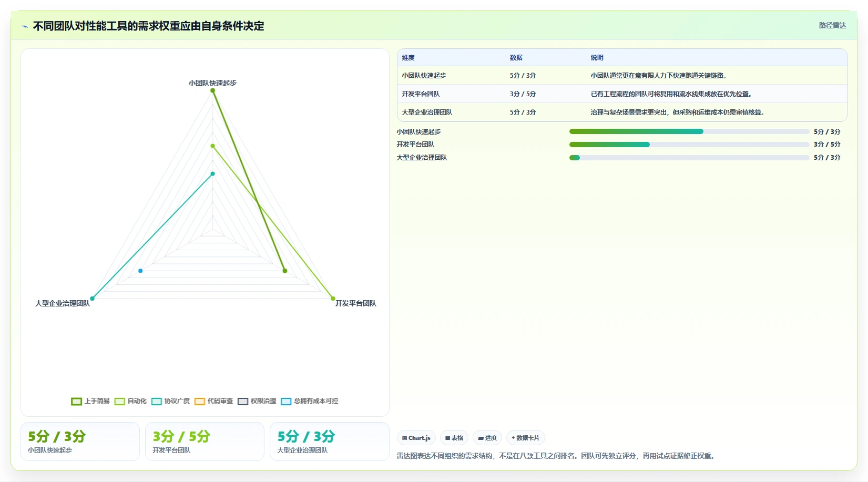Viewport: 868px width, 482px height.
Task: Click the radar data point at the top vertex
Action: point(213,90)
